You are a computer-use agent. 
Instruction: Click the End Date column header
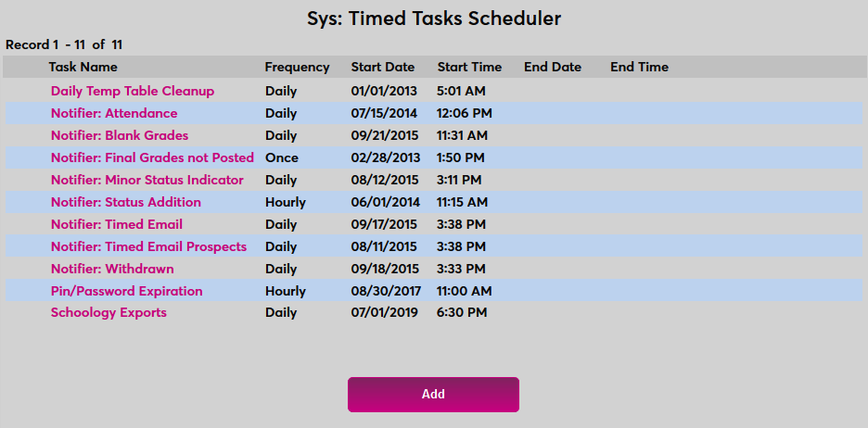(553, 67)
